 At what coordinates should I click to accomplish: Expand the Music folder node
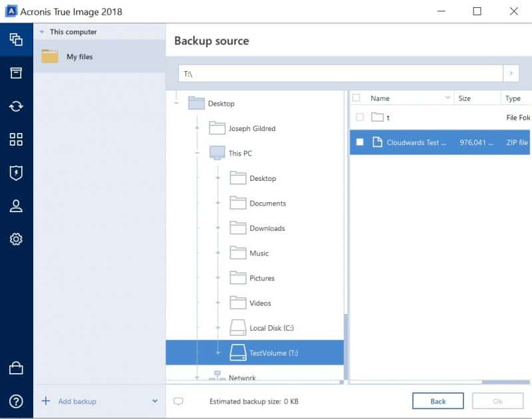[218, 253]
